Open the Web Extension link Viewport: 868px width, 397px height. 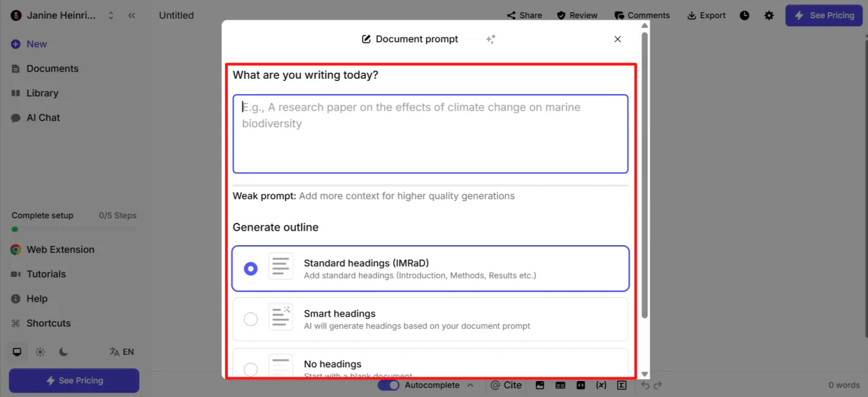(53, 249)
